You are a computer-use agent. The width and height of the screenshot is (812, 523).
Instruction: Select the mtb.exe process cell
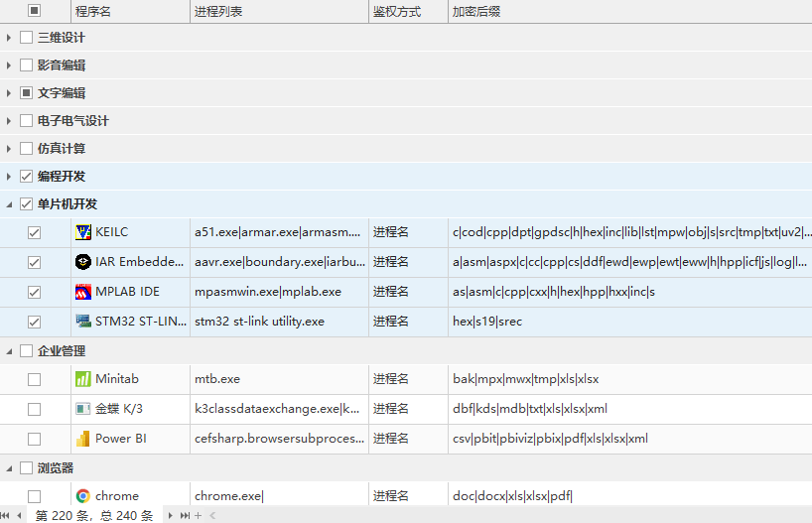tap(280, 379)
